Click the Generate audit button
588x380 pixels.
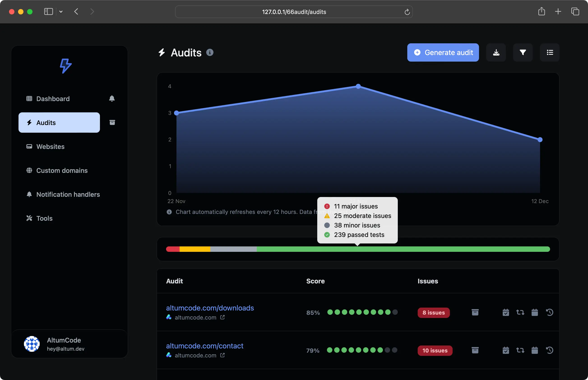pyautogui.click(x=443, y=53)
